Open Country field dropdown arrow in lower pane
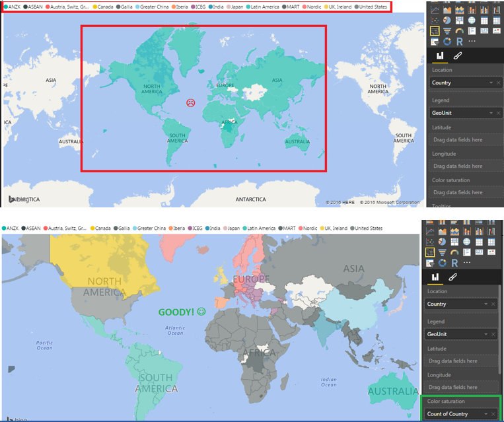This screenshot has width=504, height=422. (x=486, y=304)
